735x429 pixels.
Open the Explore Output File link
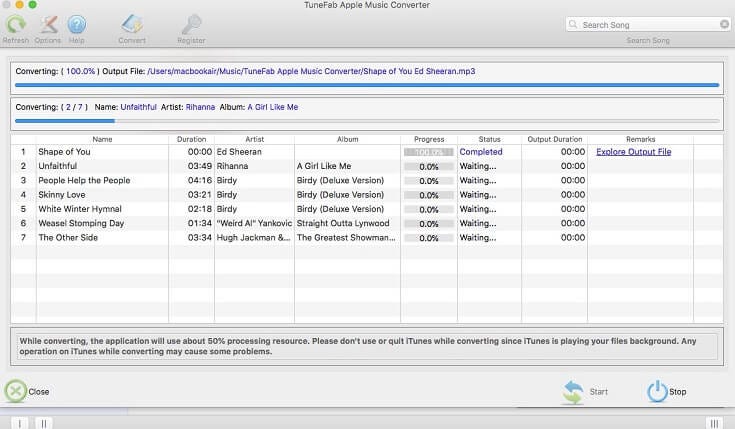point(634,152)
